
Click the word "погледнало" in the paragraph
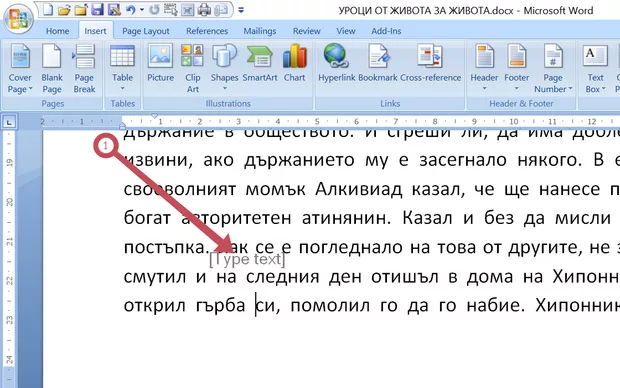[x=350, y=248]
